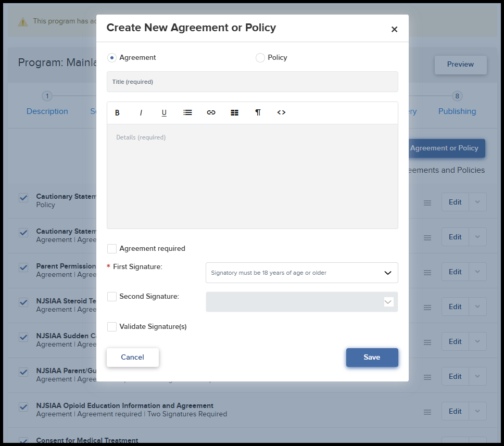Uncheck NJSIAA Opioid Education row checkbox

(x=23, y=407)
